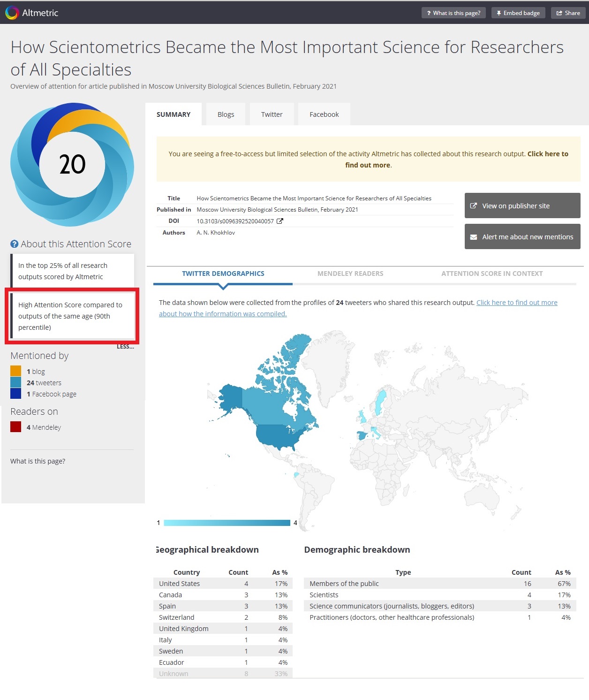Click 'United States' row in country table

coord(223,584)
